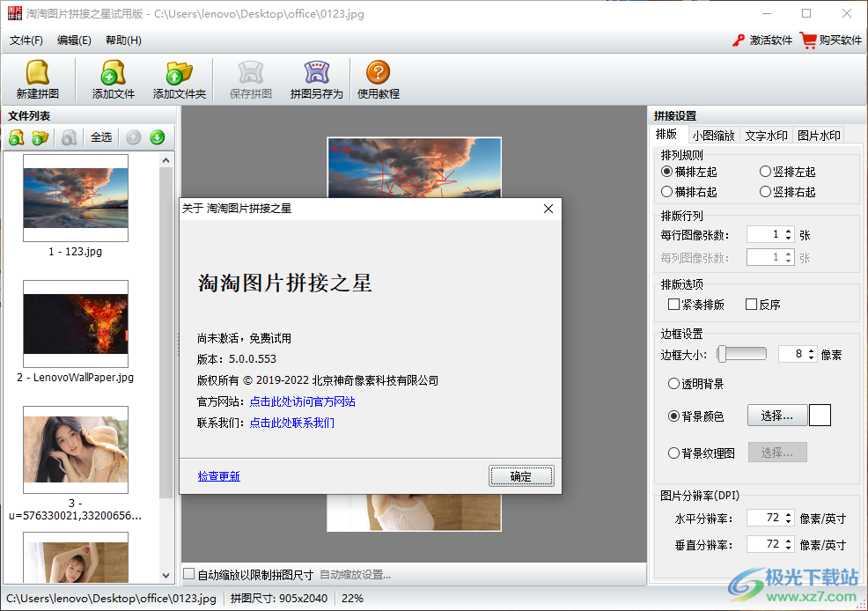Select the LenovoWallPaper.jpg thumbnail
Image resolution: width=868 pixels, height=611 pixels.
pos(76,323)
